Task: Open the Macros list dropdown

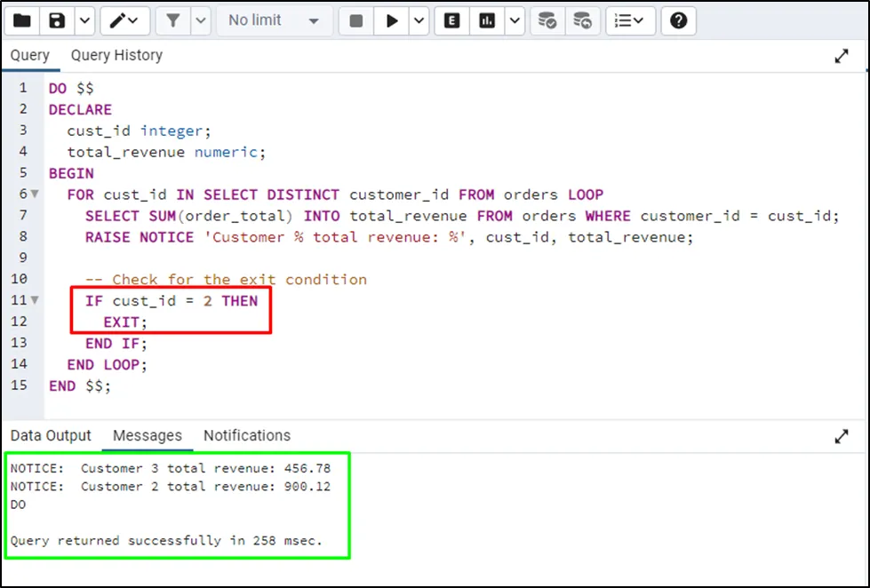Action: click(630, 20)
